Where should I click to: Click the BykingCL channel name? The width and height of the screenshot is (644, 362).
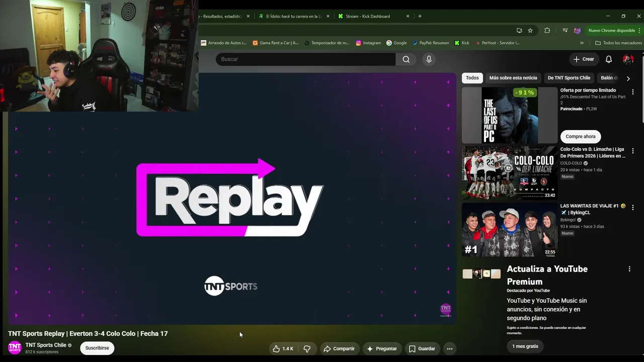tap(568, 220)
